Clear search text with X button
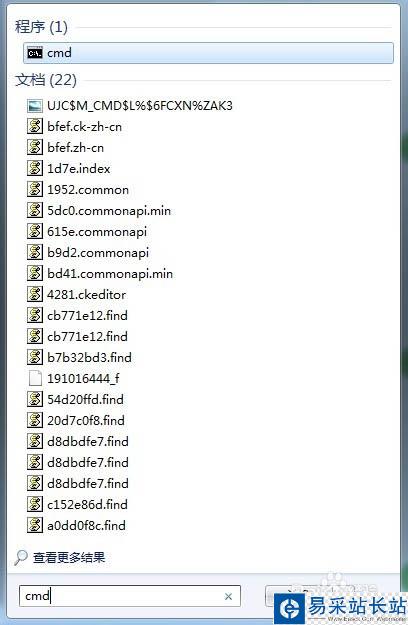The height and width of the screenshot is (625, 408). pos(228,596)
